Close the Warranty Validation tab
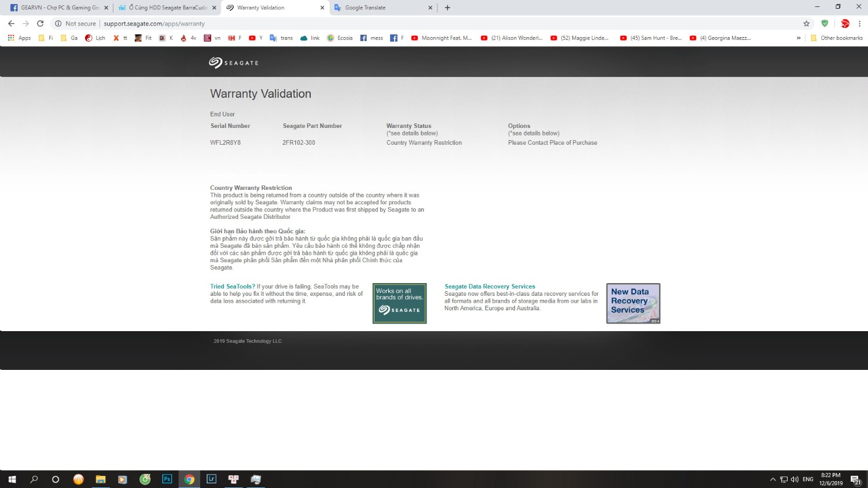Viewport: 868px width, 488px height. 322,8
